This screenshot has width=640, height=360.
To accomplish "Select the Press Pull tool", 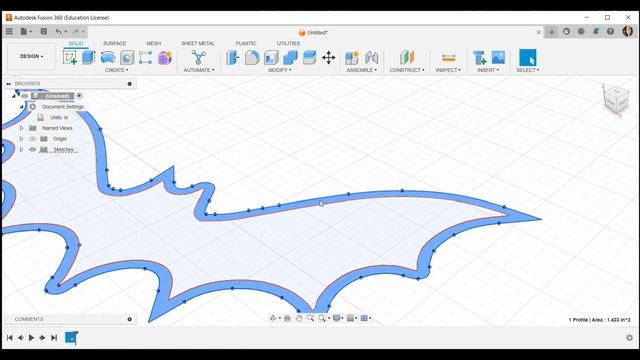I will (233, 58).
